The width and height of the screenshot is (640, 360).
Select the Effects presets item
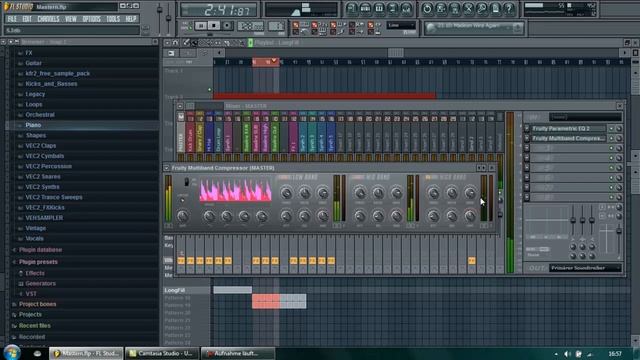pyautogui.click(x=35, y=273)
